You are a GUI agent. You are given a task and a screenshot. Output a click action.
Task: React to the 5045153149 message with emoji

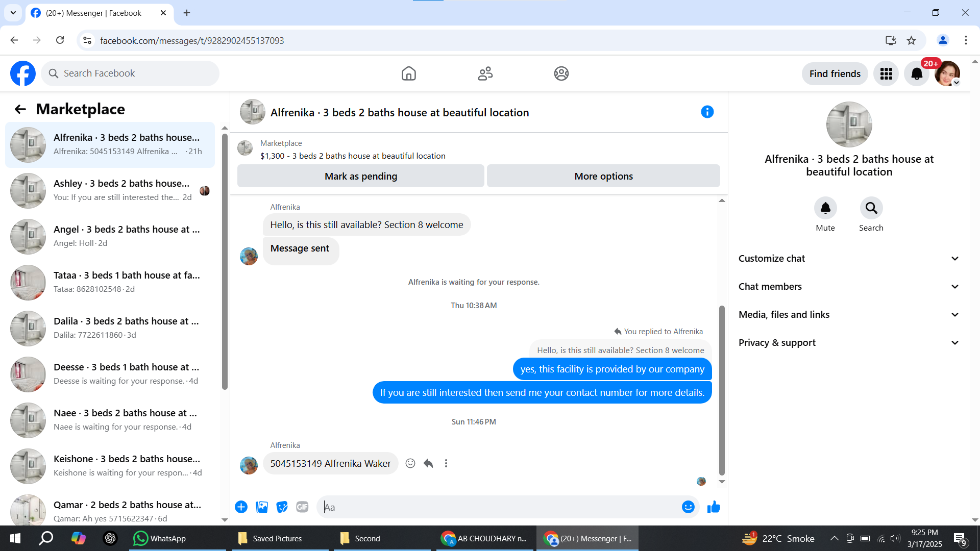pyautogui.click(x=410, y=463)
